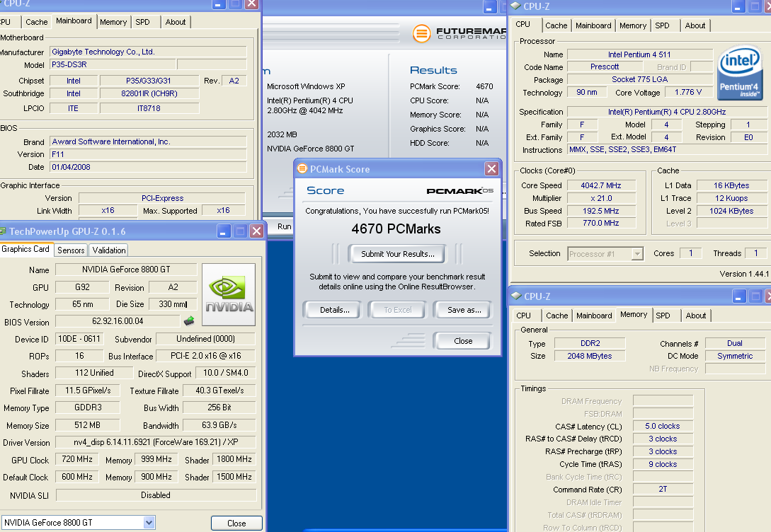Open CPU tab in CPU-Z Memory window

(524, 316)
